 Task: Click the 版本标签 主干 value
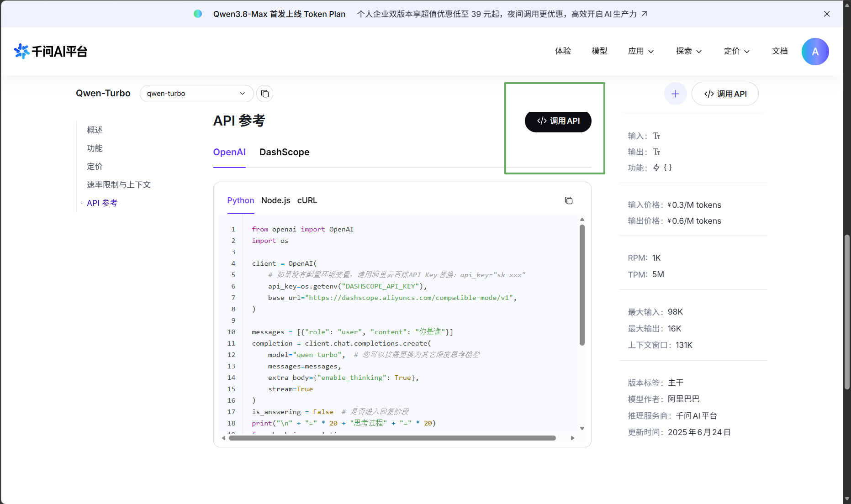pos(676,383)
